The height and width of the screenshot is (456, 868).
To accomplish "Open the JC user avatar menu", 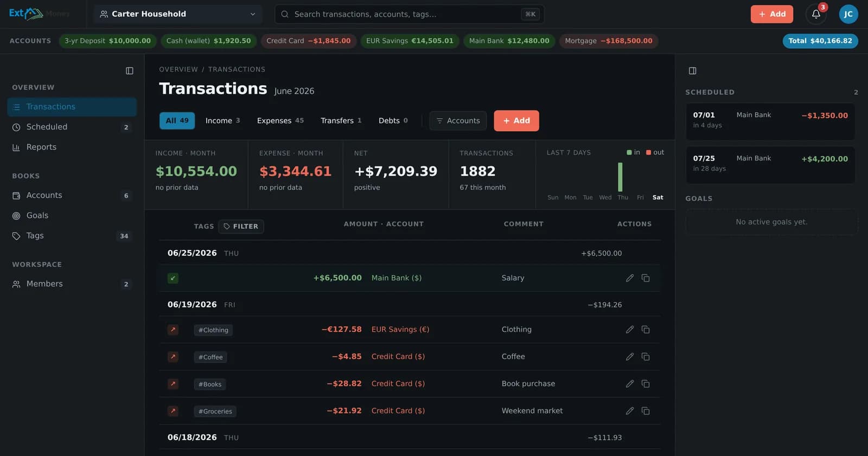I will [848, 14].
